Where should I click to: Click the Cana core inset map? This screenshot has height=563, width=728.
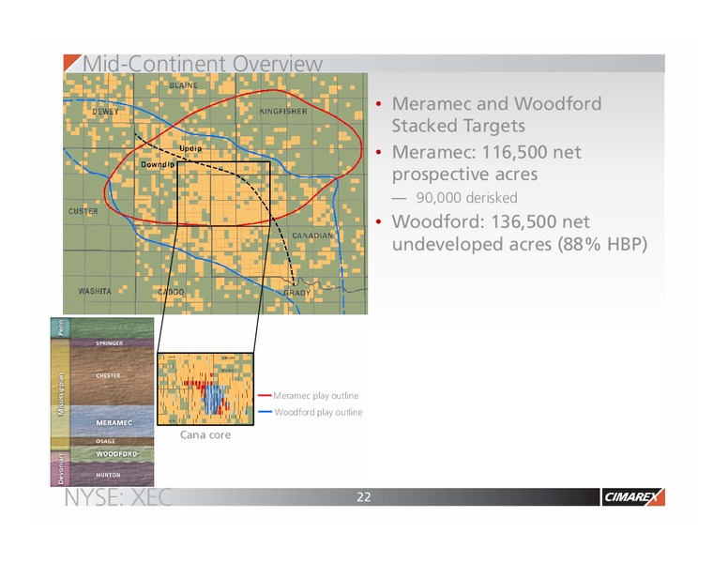[x=205, y=388]
